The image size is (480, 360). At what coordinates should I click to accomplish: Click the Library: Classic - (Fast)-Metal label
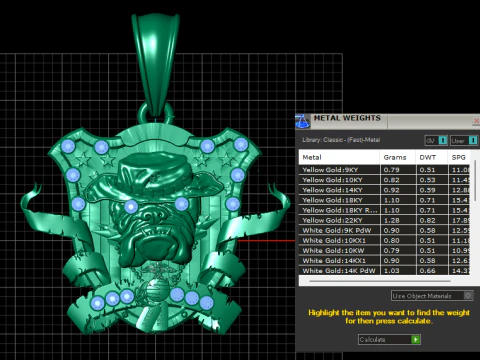point(341,140)
